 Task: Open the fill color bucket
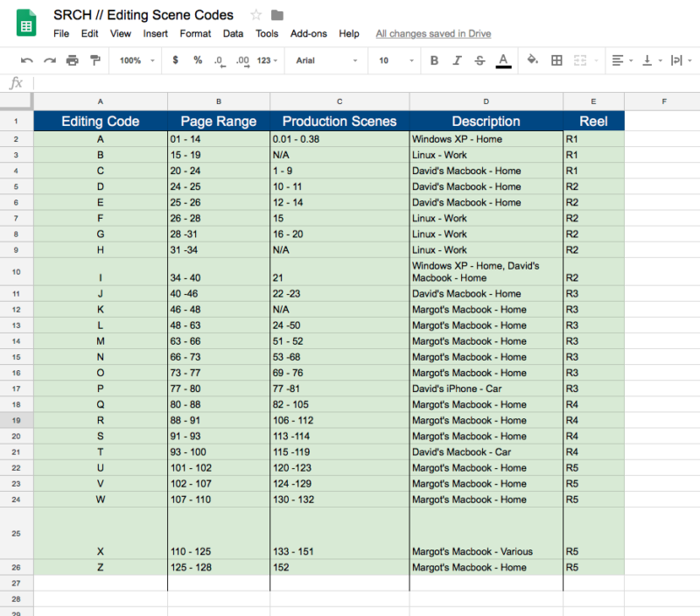(x=532, y=59)
